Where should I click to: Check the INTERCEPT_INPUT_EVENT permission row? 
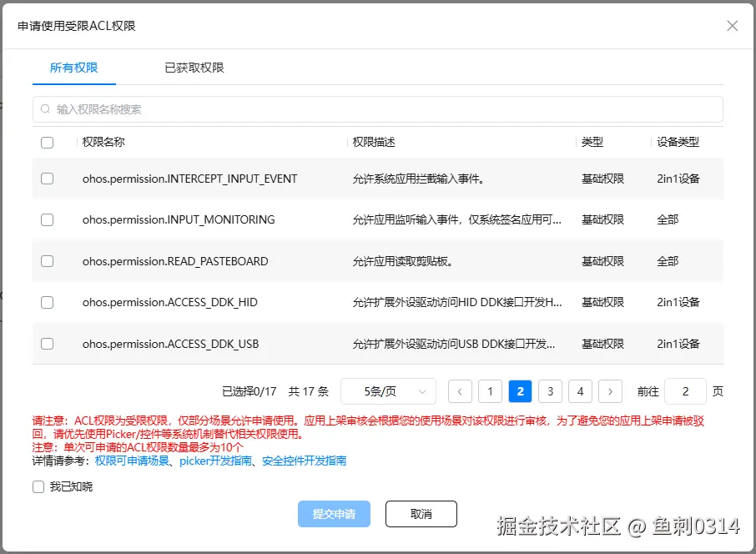click(x=48, y=179)
